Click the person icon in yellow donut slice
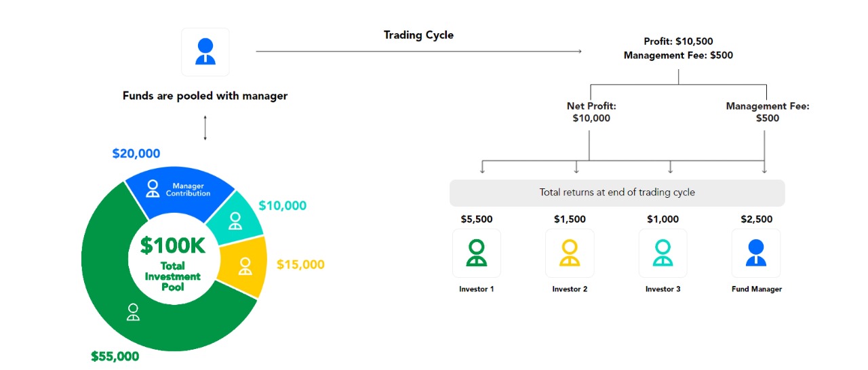Viewport: 868px width, 370px height. (x=245, y=266)
